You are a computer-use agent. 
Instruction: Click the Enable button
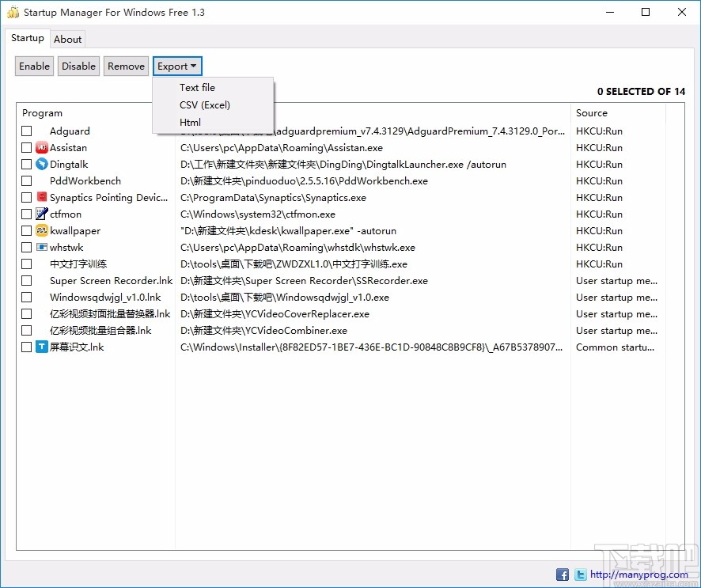pos(34,66)
